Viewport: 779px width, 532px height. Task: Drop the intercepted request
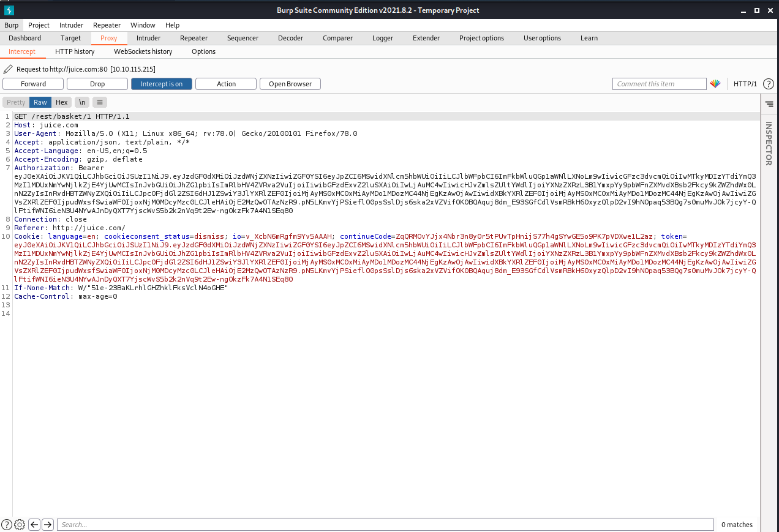tap(97, 84)
